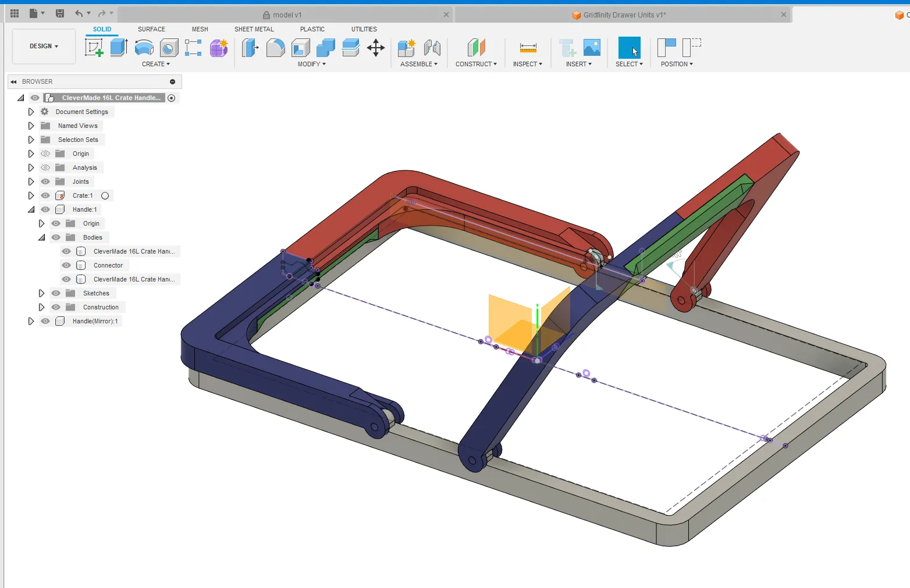Image resolution: width=910 pixels, height=588 pixels.
Task: Collapse the Bodies folder
Action: (x=41, y=237)
